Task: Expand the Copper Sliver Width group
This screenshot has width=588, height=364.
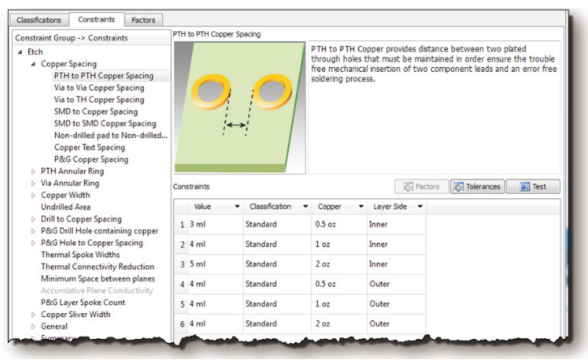Action: tap(33, 315)
